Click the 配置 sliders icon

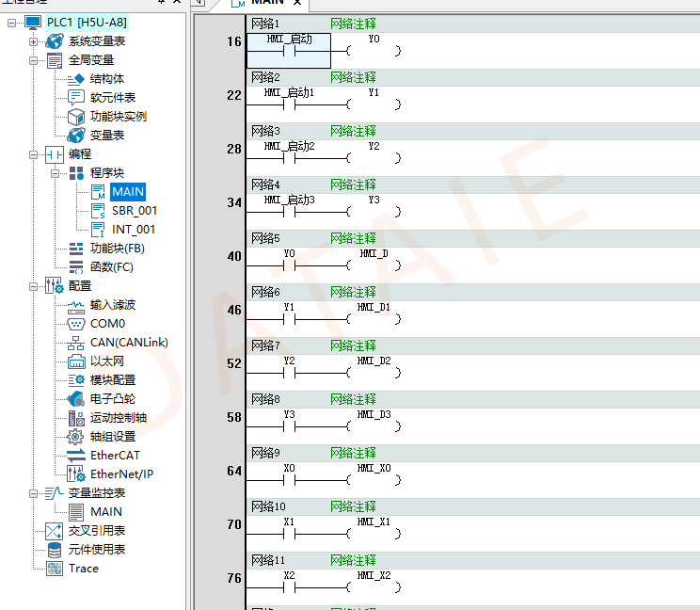55,286
